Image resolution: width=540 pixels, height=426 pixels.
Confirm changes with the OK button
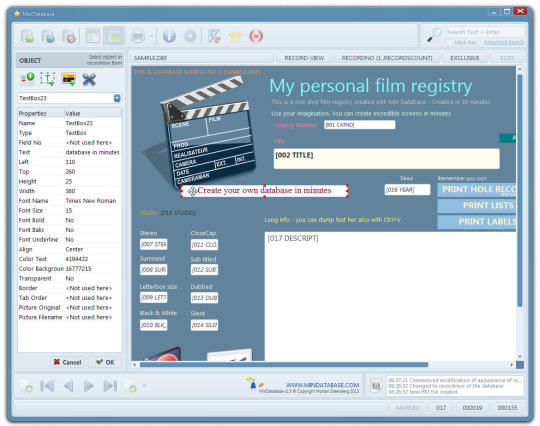point(105,362)
